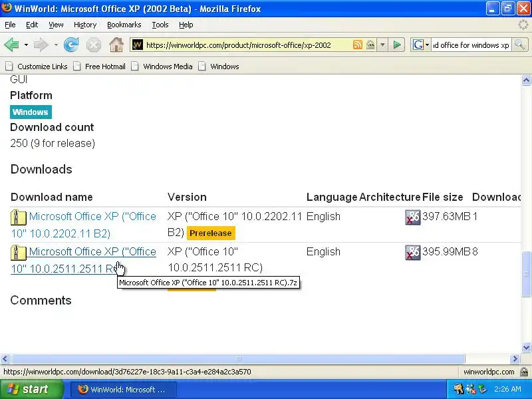Click the File size column header

442,197
